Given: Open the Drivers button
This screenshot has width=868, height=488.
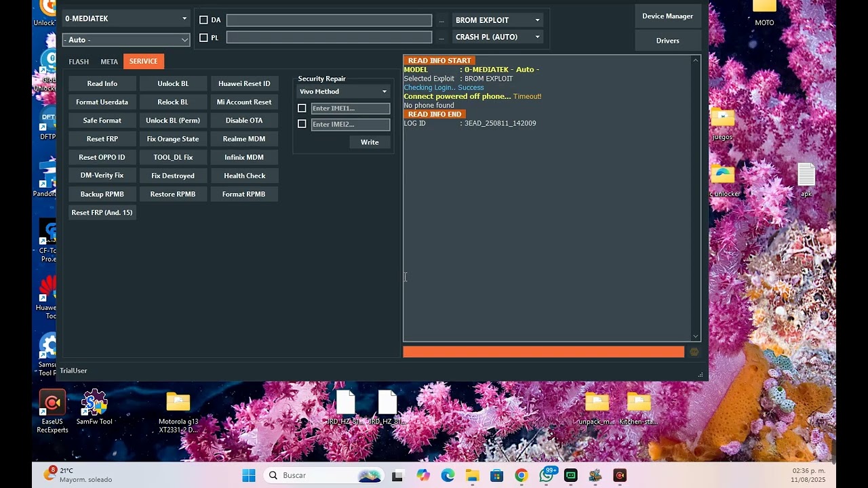Looking at the screenshot, I should click(x=668, y=41).
